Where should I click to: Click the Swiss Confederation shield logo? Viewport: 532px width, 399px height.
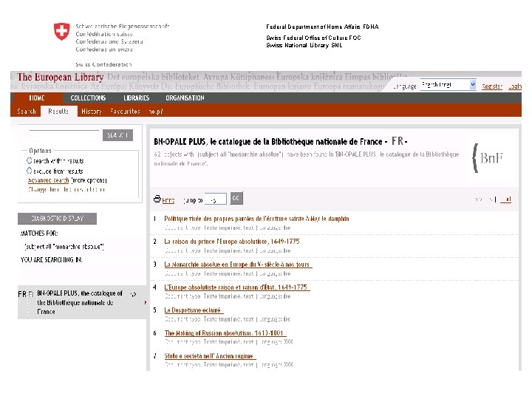(62, 31)
